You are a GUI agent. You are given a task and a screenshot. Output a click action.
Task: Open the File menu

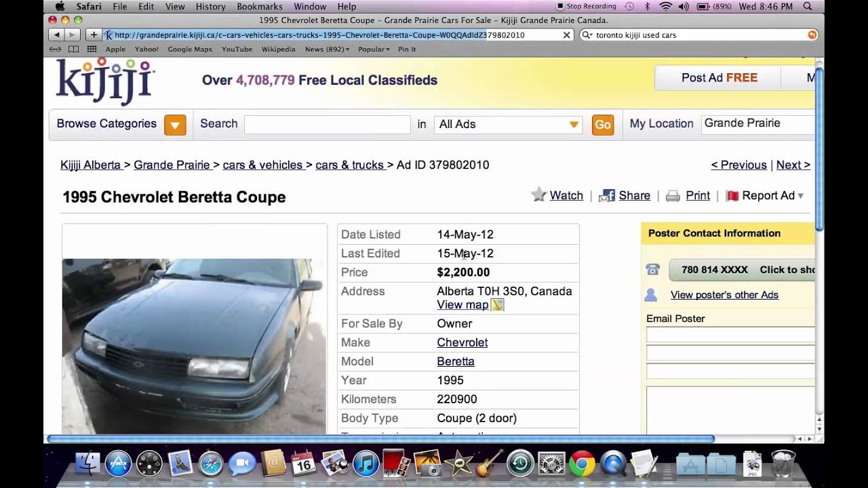120,7
